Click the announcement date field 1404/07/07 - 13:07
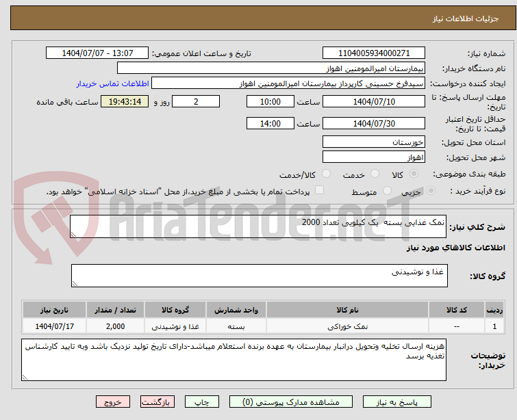Screen dimensions: 517x420 (x=97, y=53)
